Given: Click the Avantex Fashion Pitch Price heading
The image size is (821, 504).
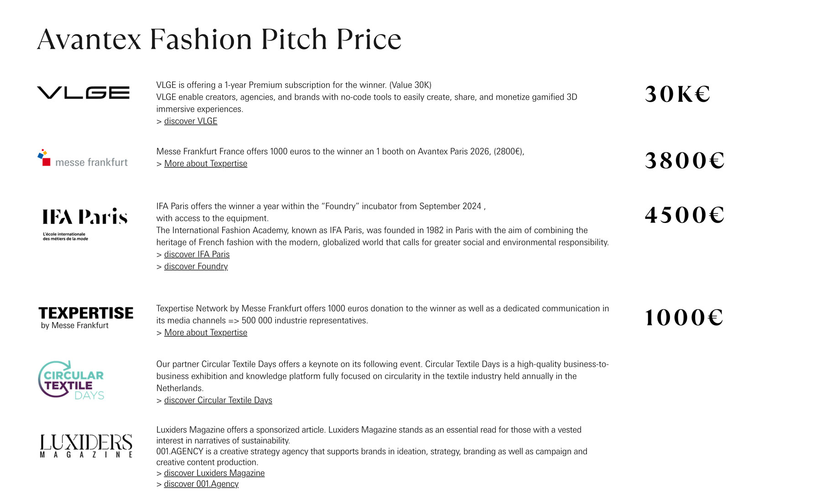Looking at the screenshot, I should (x=219, y=39).
